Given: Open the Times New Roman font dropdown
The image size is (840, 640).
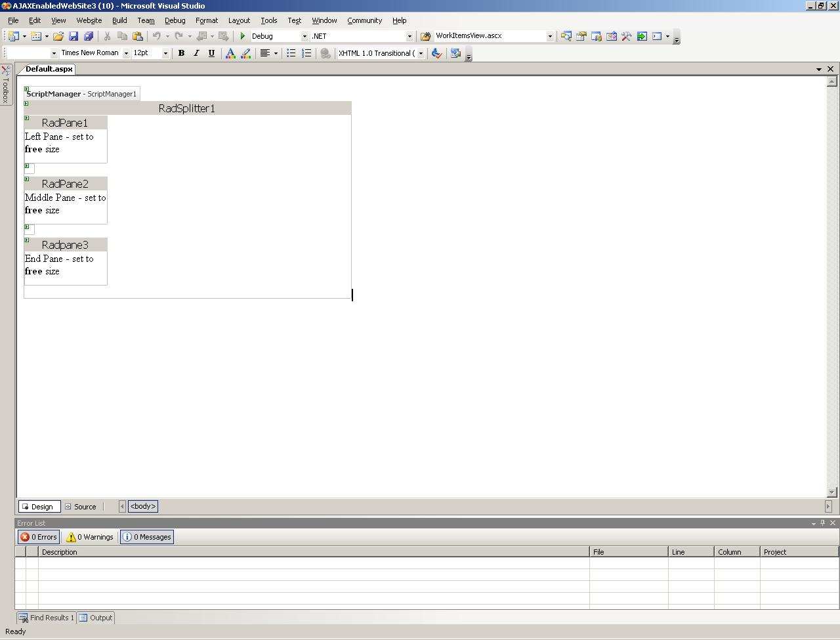Looking at the screenshot, I should [126, 53].
